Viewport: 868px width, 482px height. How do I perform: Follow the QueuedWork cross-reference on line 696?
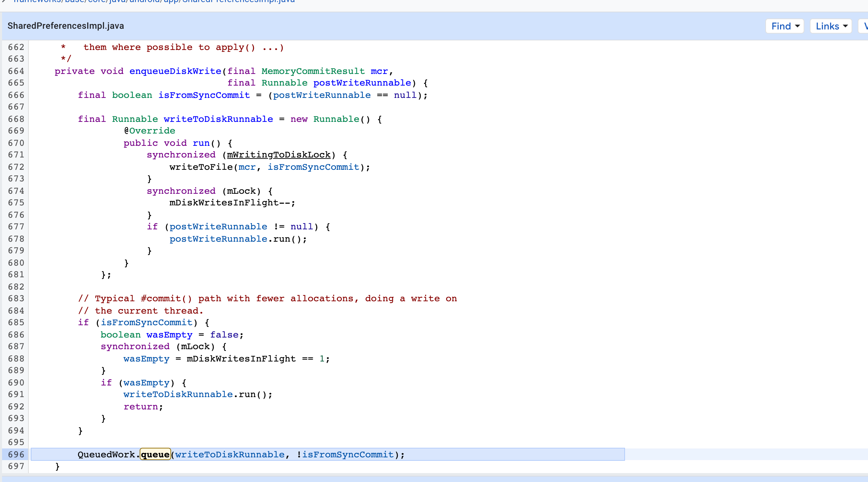(x=107, y=454)
